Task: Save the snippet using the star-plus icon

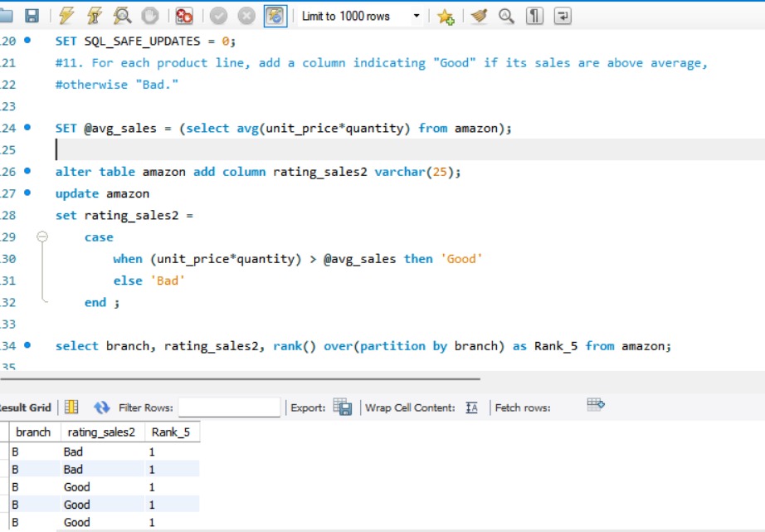Action: click(446, 17)
